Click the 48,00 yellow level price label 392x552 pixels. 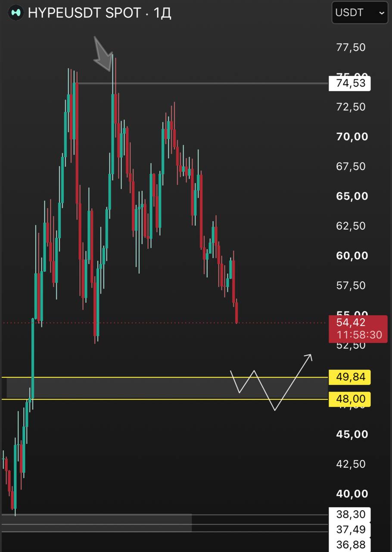point(349,399)
